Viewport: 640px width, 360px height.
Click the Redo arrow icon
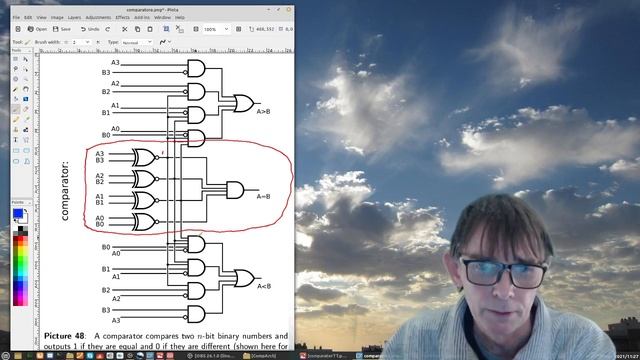click(x=108, y=29)
